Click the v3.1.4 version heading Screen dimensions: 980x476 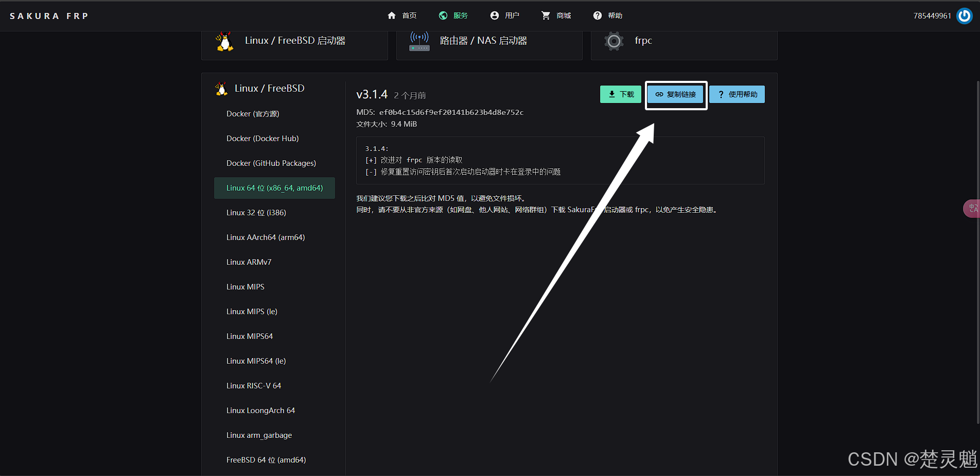pos(372,94)
